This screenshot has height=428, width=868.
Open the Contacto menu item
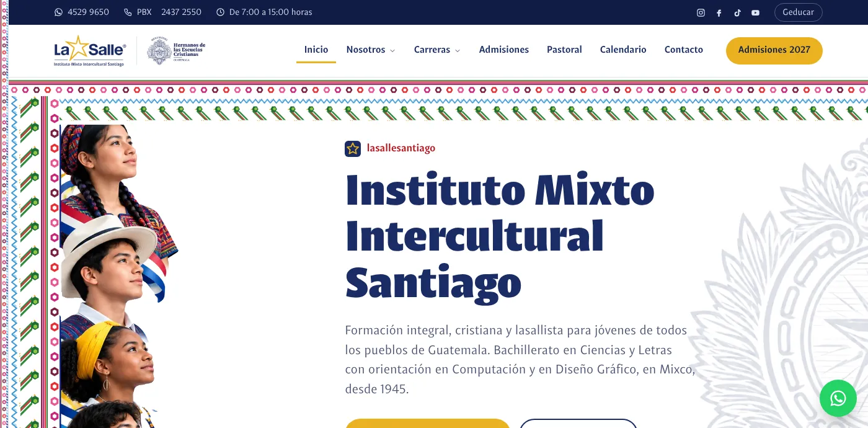pyautogui.click(x=684, y=50)
